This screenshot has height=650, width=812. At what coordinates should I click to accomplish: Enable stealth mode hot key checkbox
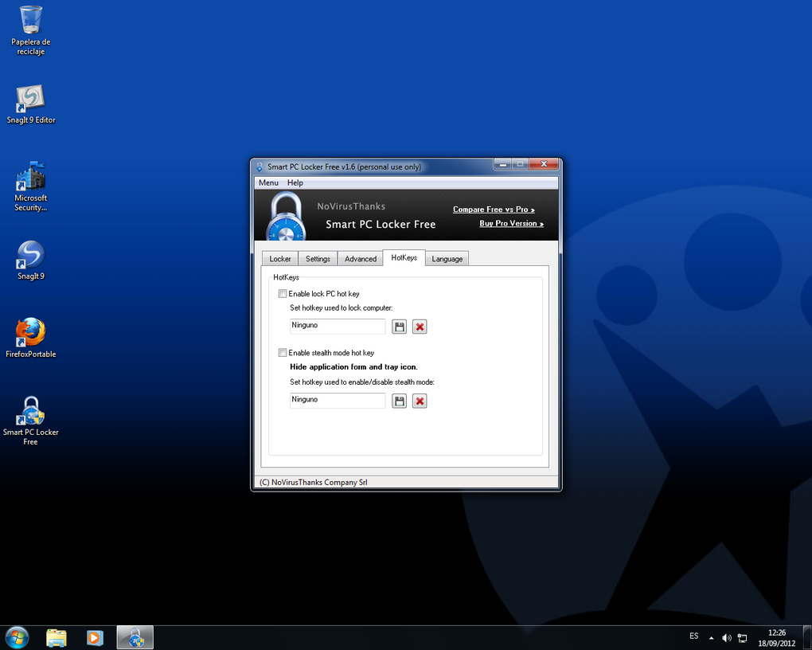coord(283,353)
